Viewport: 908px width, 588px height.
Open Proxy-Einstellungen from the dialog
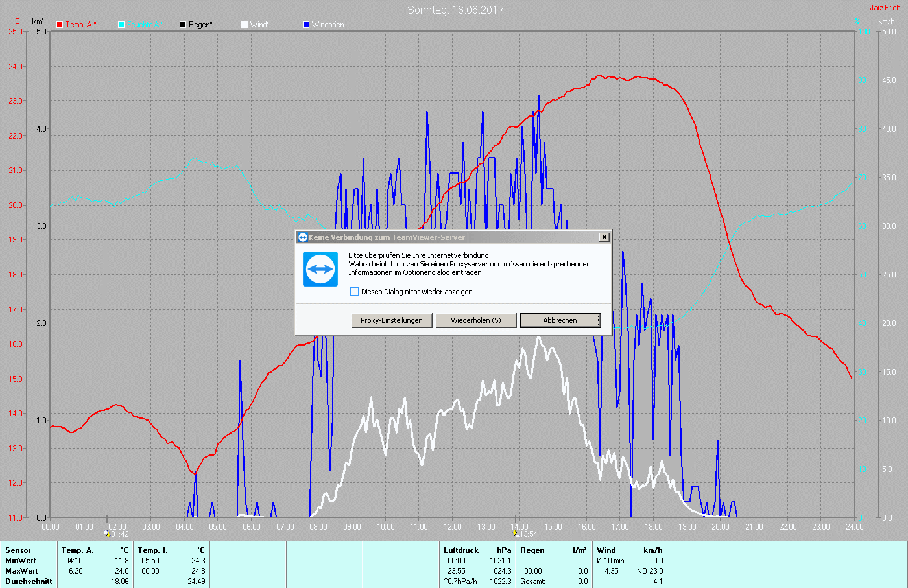coord(392,320)
